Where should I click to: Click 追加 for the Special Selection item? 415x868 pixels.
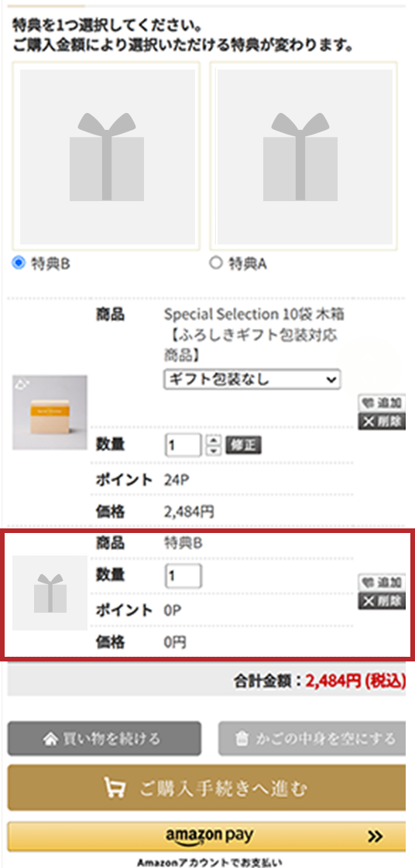[x=382, y=403]
